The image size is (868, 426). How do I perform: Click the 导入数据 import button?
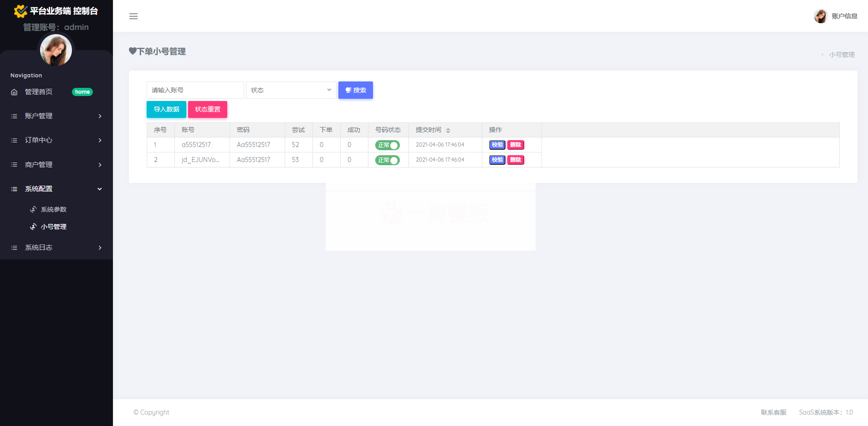coord(166,109)
